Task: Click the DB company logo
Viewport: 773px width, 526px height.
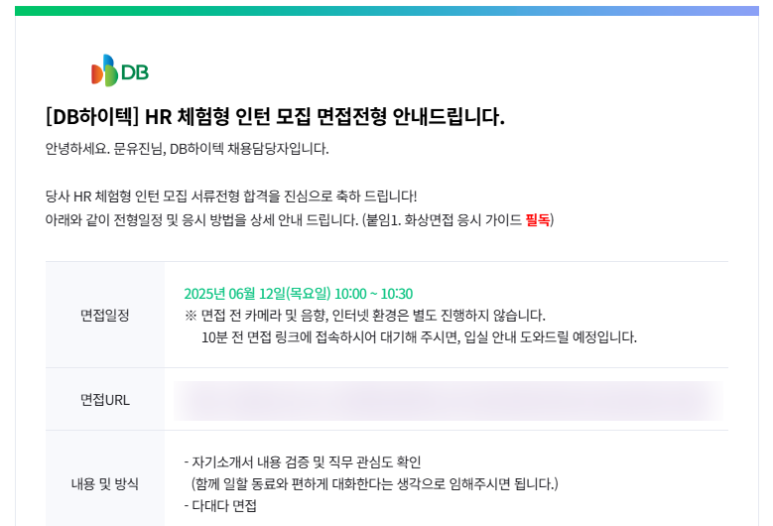Action: coord(120,70)
